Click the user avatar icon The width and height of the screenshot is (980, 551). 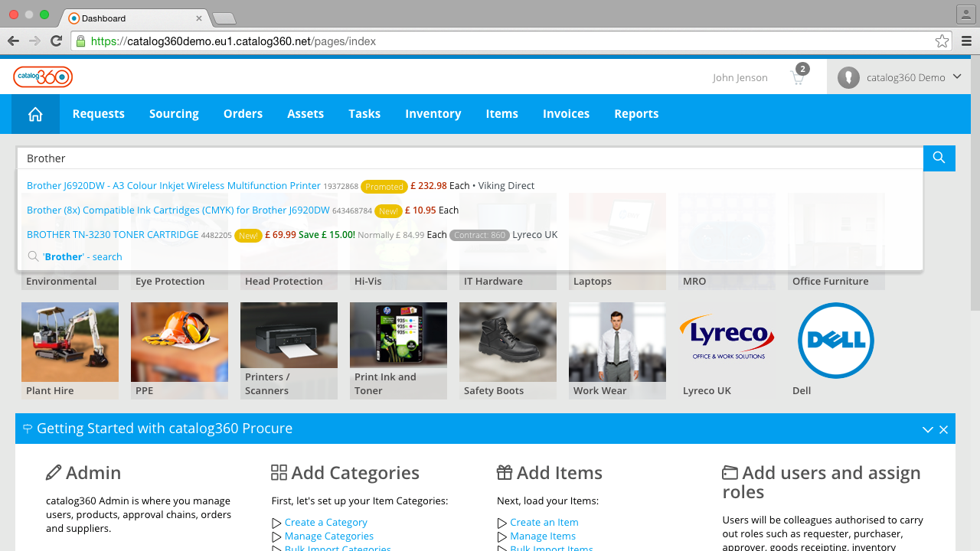848,77
